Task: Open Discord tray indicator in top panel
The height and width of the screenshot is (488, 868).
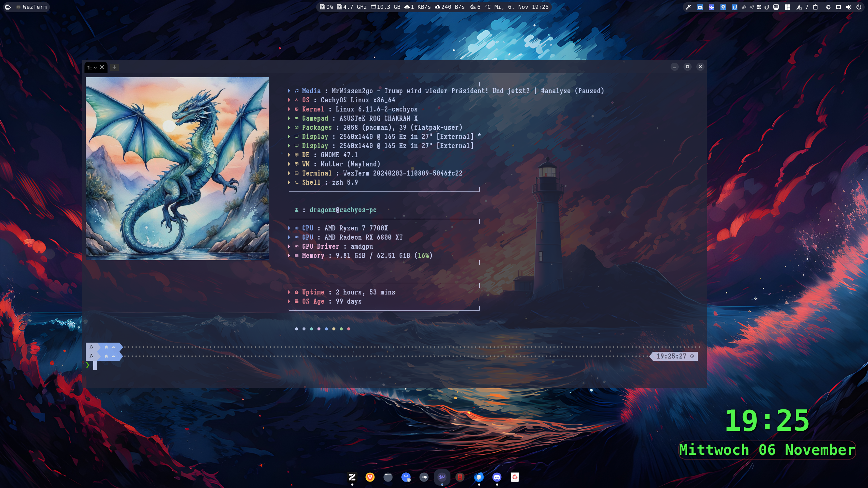Action: pos(700,7)
